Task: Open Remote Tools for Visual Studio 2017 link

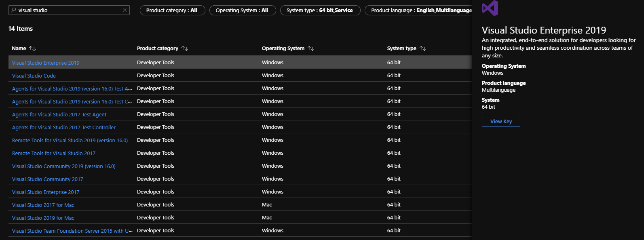Action: coord(54,153)
